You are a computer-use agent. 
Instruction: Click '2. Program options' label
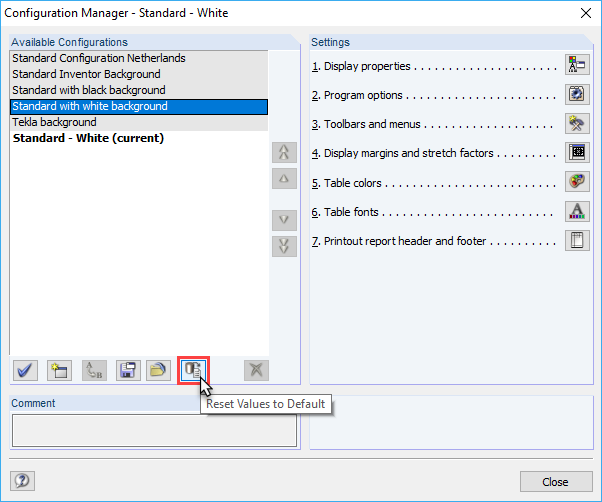[x=357, y=95]
